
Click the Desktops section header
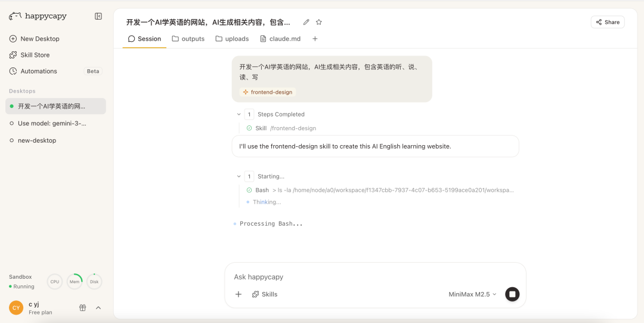coord(22,91)
